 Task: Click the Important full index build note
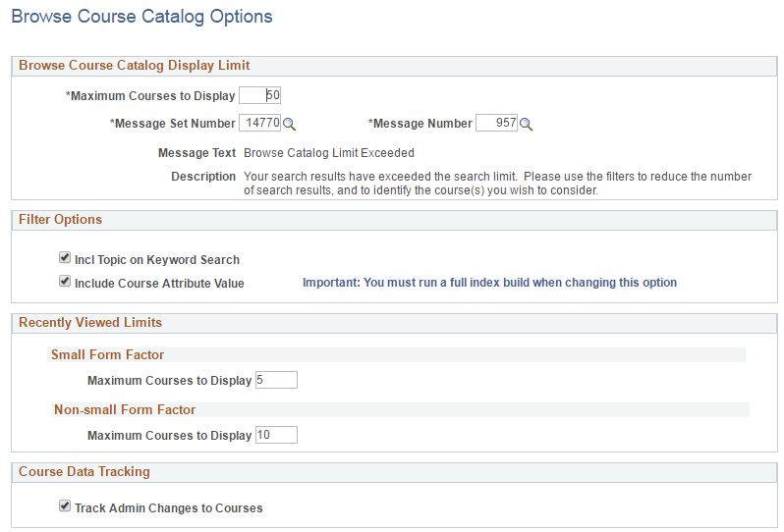489,283
